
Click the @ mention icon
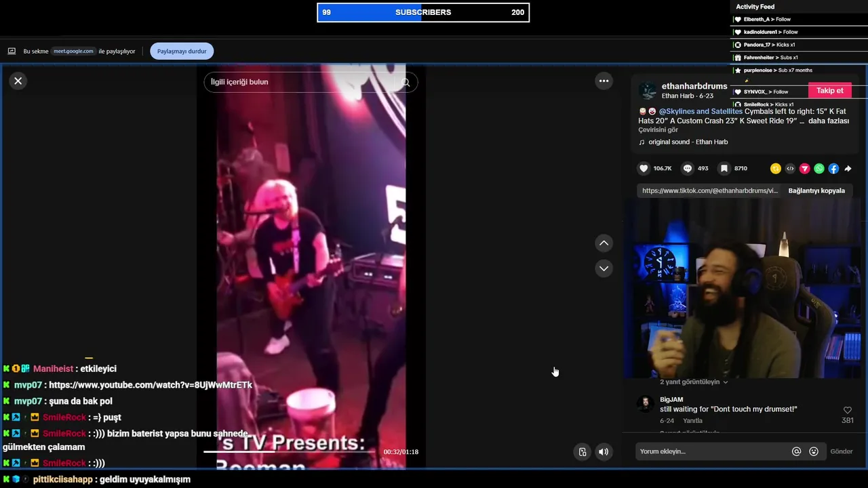[796, 451]
